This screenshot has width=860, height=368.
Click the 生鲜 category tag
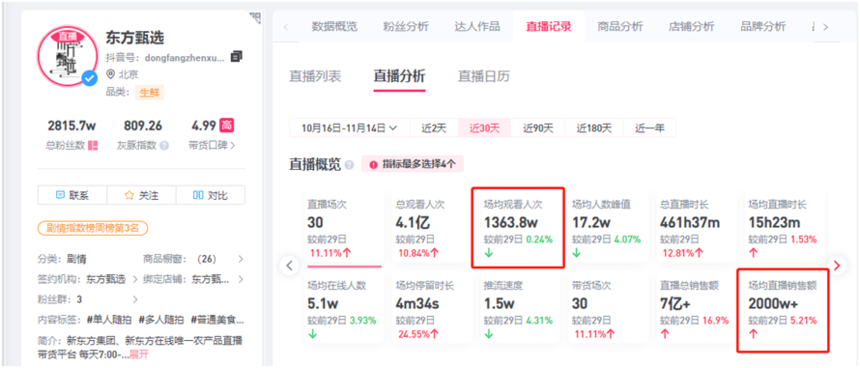click(150, 92)
